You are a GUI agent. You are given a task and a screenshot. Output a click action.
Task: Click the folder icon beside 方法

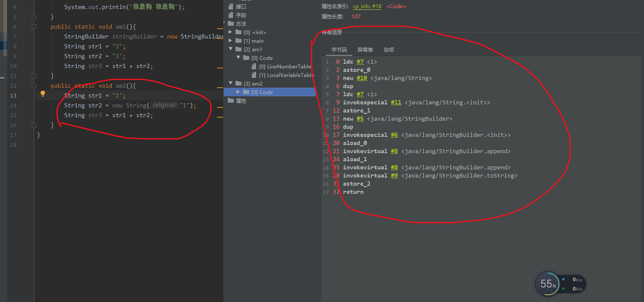(231, 24)
